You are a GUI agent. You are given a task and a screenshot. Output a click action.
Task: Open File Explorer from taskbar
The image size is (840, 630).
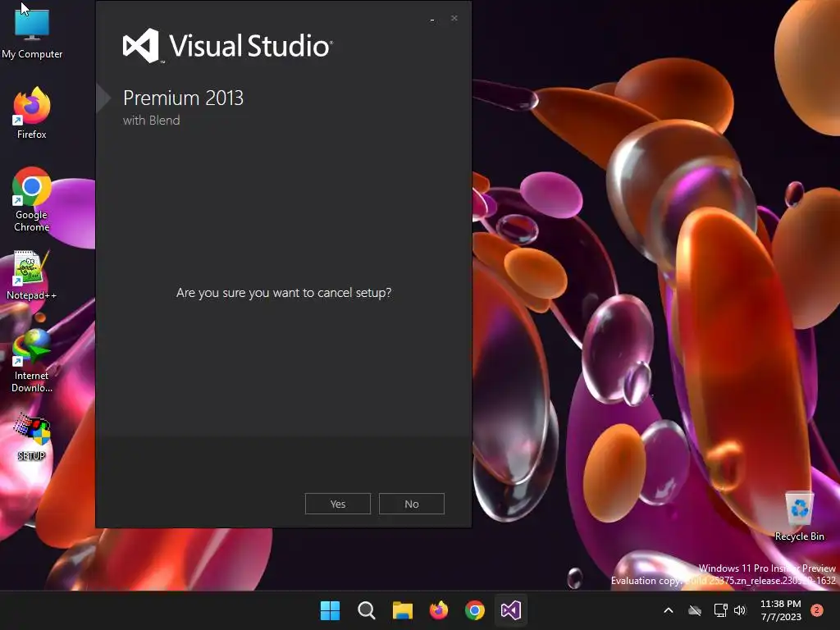click(402, 610)
